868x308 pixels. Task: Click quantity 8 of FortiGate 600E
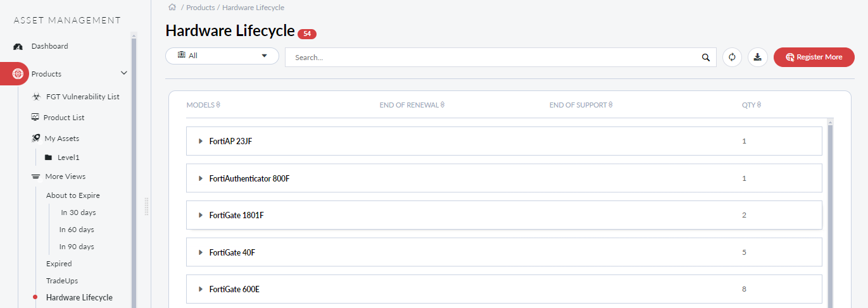pyautogui.click(x=744, y=289)
